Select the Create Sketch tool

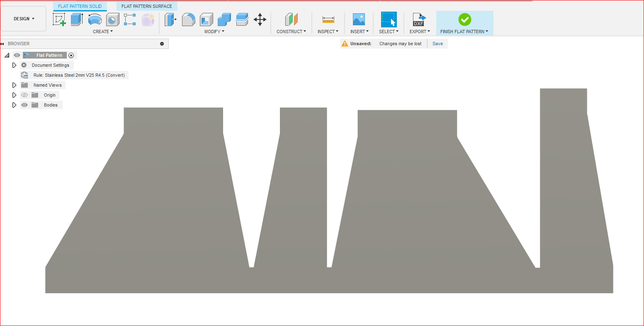click(59, 19)
